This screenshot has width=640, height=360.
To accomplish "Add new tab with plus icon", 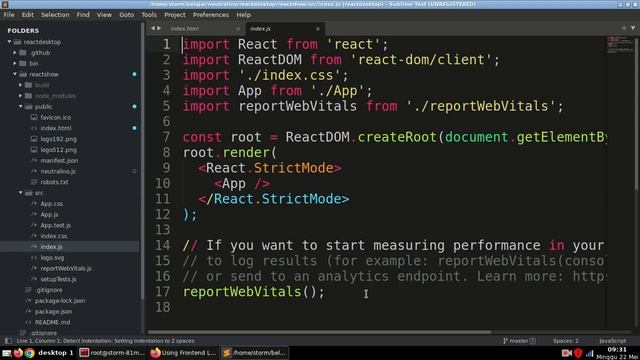I will 624,28.
